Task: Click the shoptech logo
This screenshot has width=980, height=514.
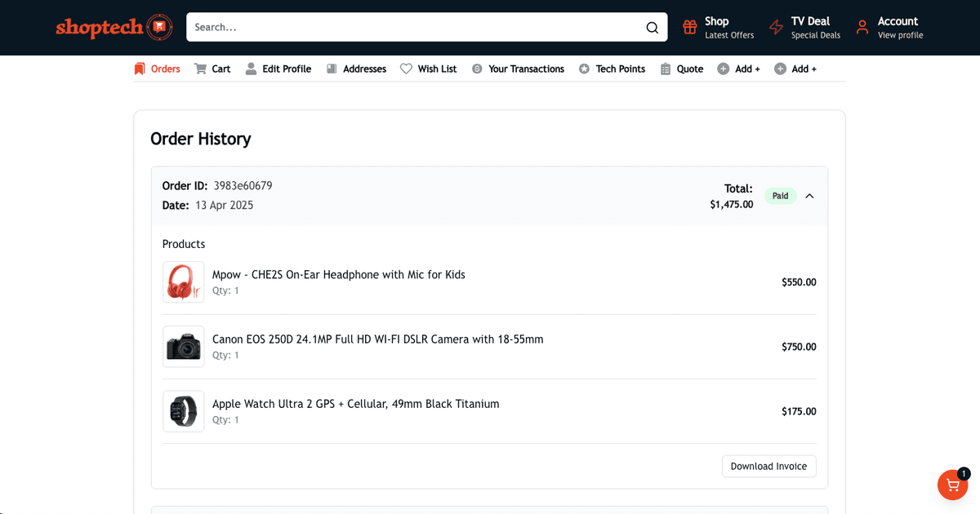Action: 114,27
